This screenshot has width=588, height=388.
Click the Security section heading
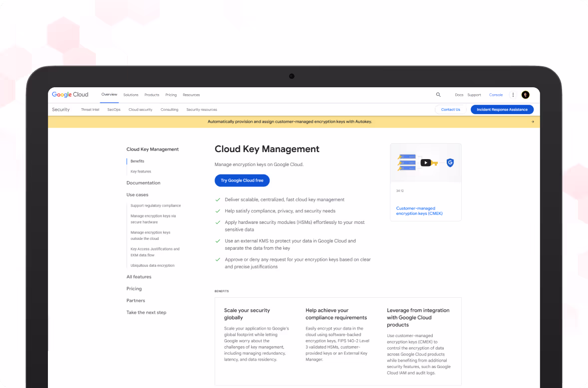point(61,109)
